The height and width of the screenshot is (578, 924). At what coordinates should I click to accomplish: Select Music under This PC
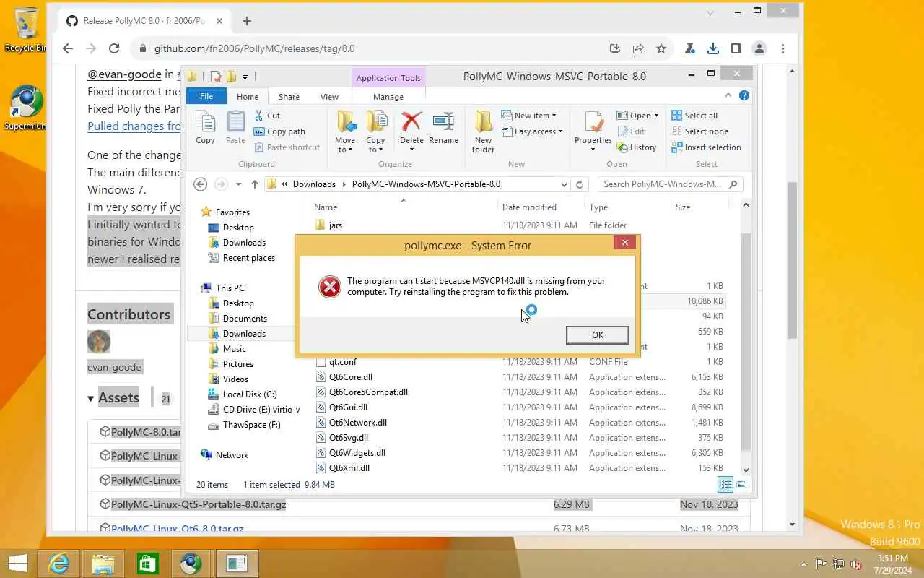pos(234,349)
